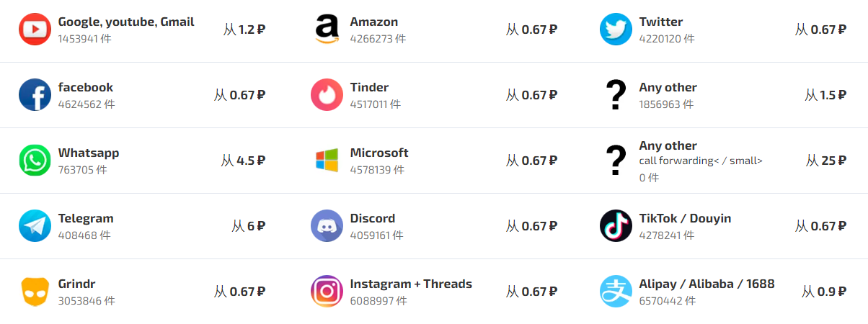
Task: Click the red YouTube icon
Action: pos(35,30)
